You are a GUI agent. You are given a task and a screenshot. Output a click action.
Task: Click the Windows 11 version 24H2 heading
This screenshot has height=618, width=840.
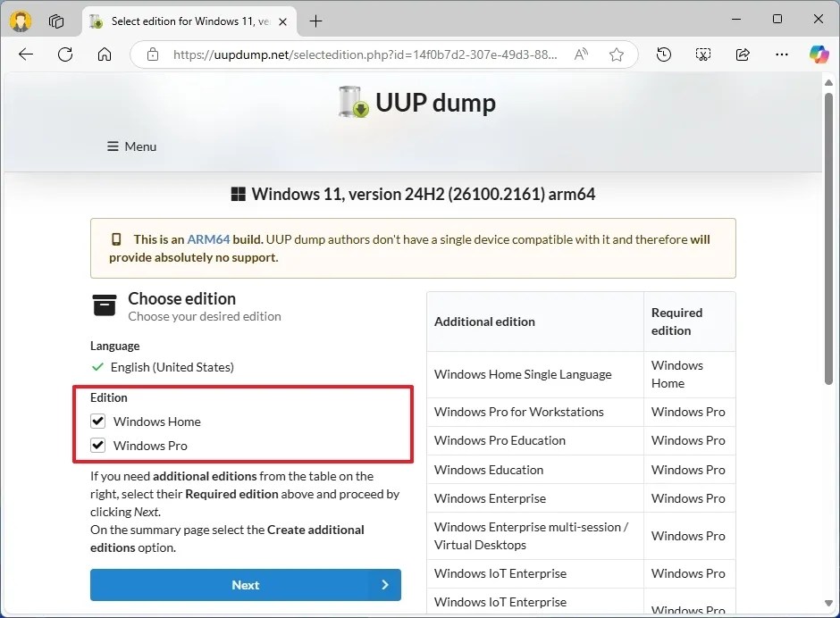424,194
